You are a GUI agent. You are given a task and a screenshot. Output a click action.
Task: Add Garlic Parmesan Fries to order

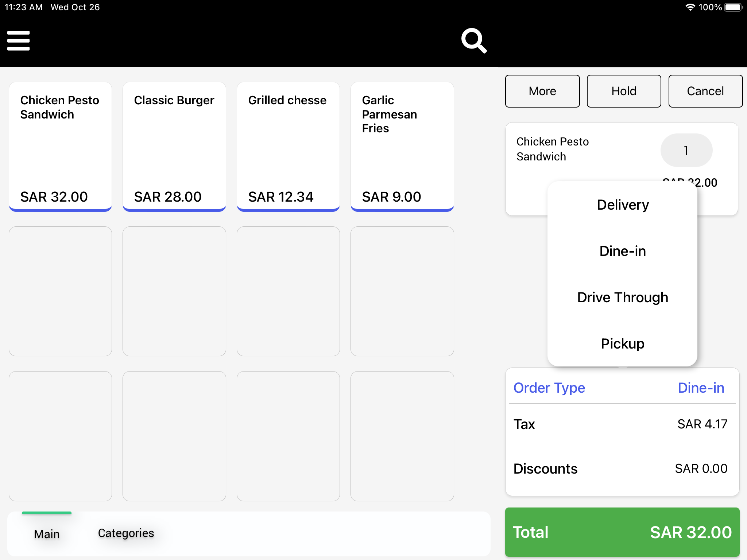pyautogui.click(x=402, y=147)
